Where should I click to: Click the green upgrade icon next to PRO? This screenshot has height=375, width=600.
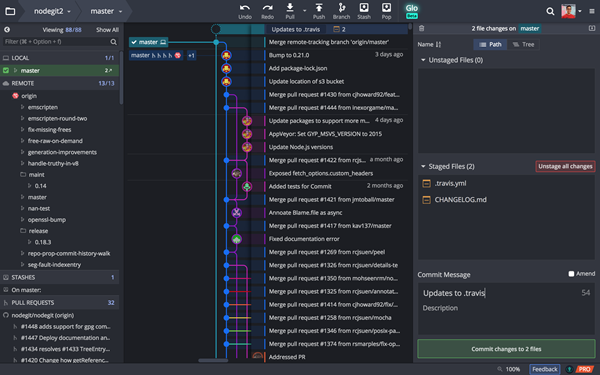click(x=569, y=369)
